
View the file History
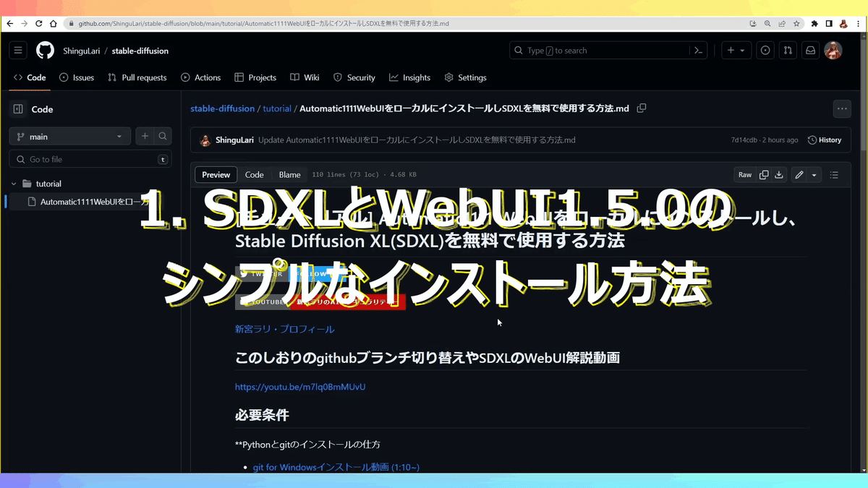(x=825, y=140)
